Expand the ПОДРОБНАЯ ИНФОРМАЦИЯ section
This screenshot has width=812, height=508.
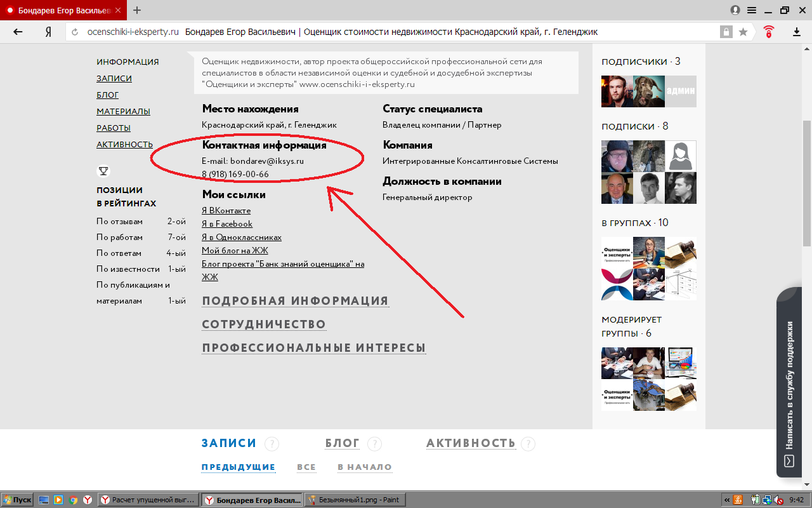coord(295,301)
